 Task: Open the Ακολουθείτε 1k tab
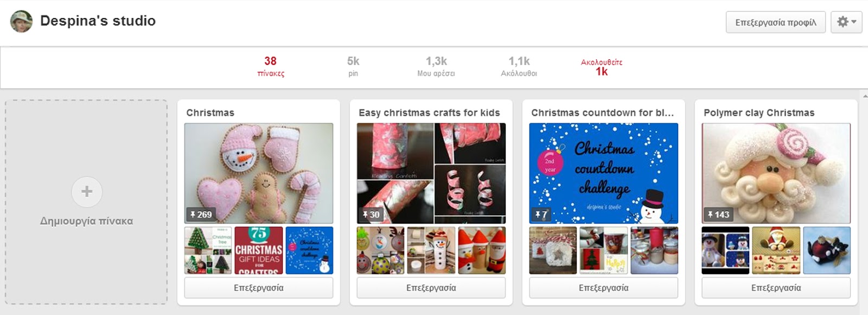pos(602,66)
